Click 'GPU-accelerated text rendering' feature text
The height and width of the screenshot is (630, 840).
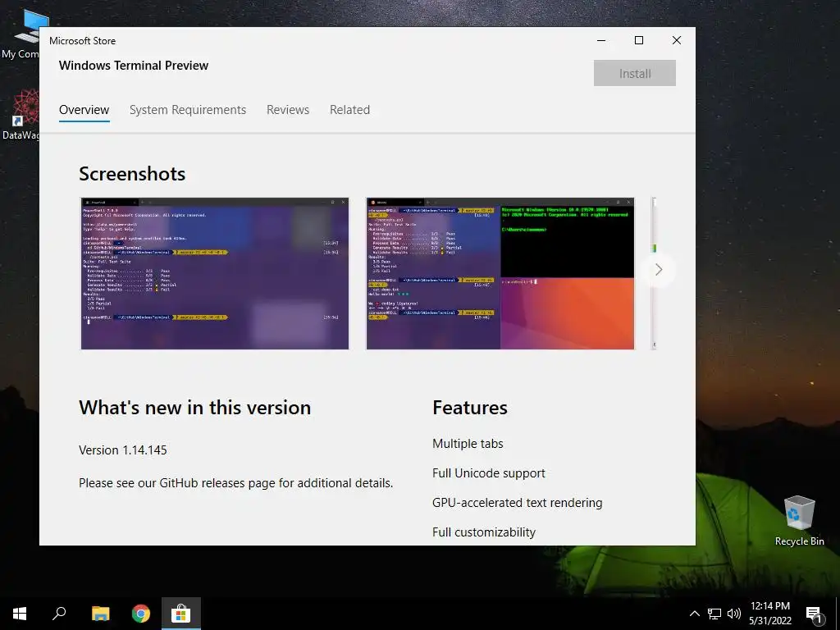517,503
